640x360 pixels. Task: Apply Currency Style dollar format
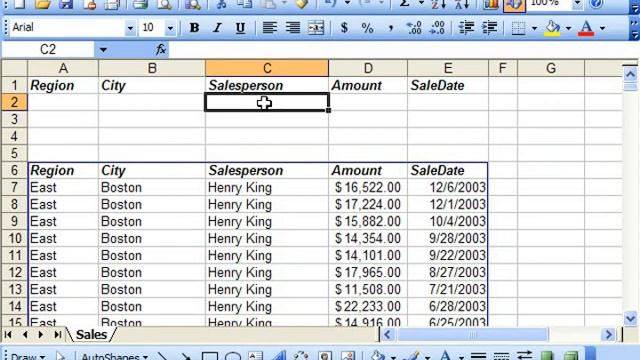click(x=344, y=28)
